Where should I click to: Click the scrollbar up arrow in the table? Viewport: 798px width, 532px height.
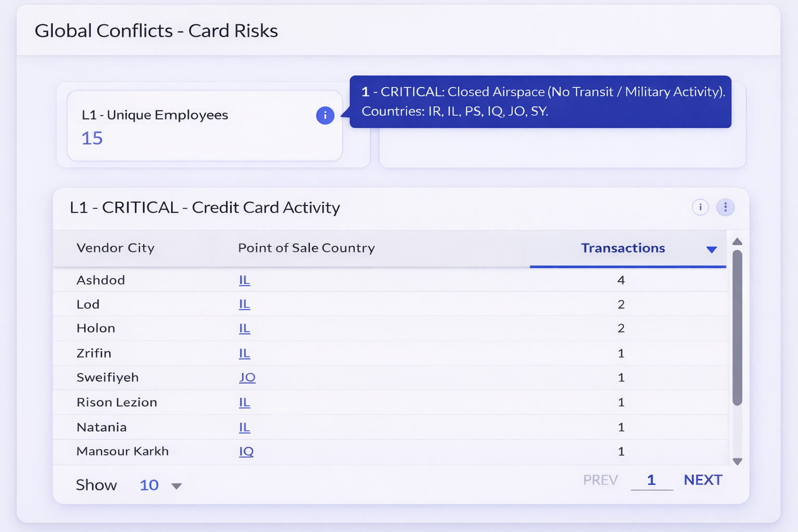tap(737, 241)
